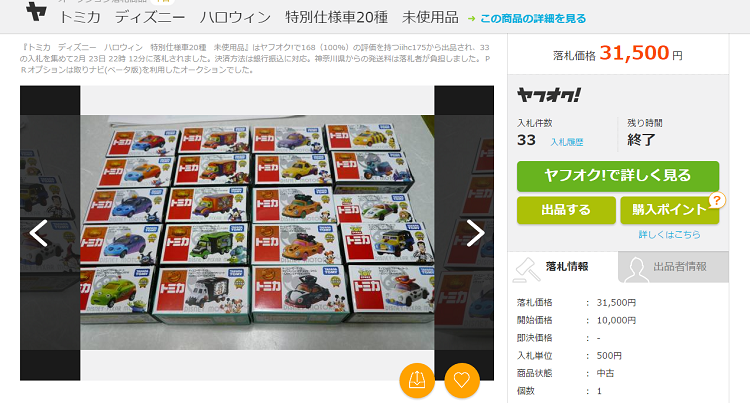Click the 出品する button

566,210
